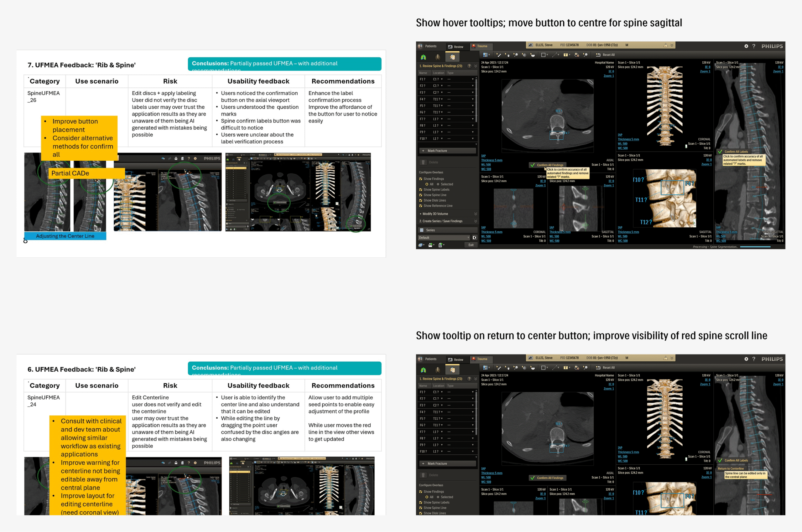
Task: Click the Return to Centerline button
Action: 731,468
